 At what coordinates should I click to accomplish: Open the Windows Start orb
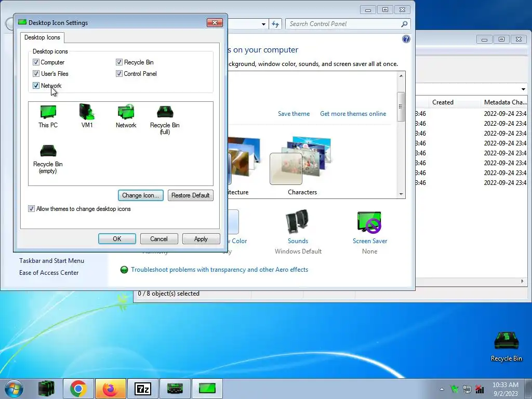pyautogui.click(x=14, y=389)
